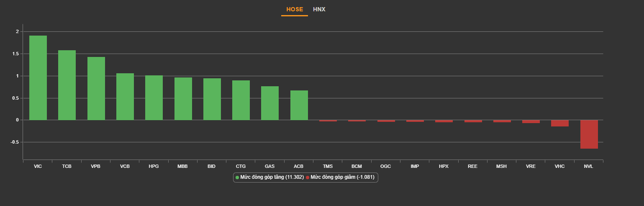Click the TCB green bar

tap(67, 85)
